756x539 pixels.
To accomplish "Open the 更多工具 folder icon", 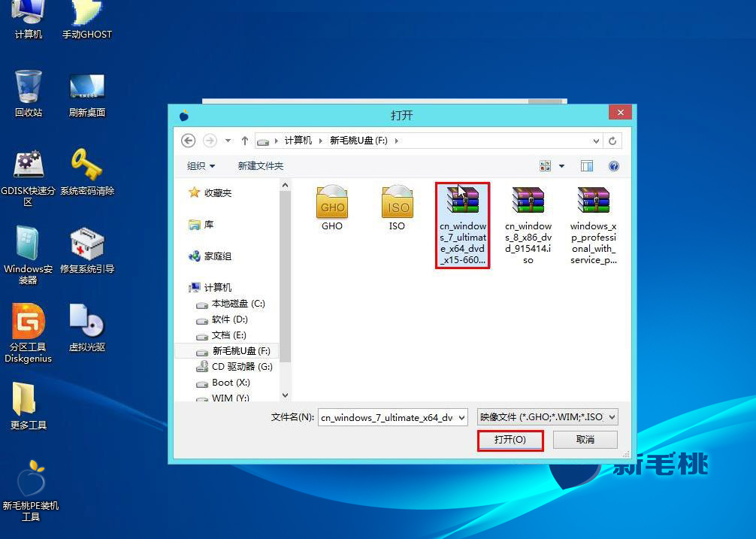I will tap(28, 406).
